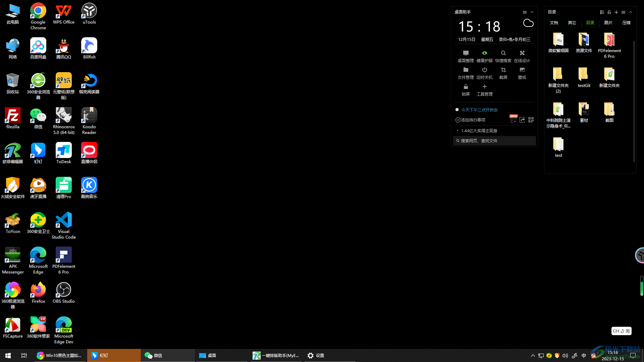The width and height of the screenshot is (644, 362).
Task: Mark 今天下午三点开例会 todo as done
Action: (457, 110)
